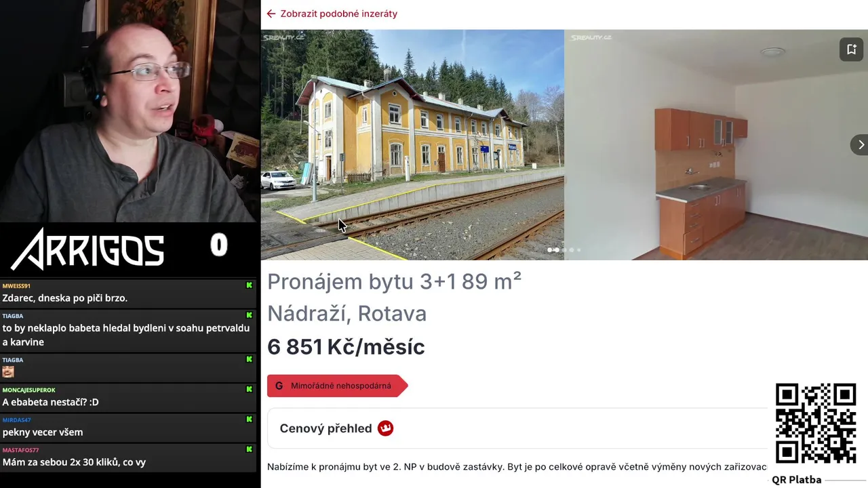Open the Zobrazit podobné inzeráty link
This screenshot has width=868, height=488.
click(x=338, y=14)
